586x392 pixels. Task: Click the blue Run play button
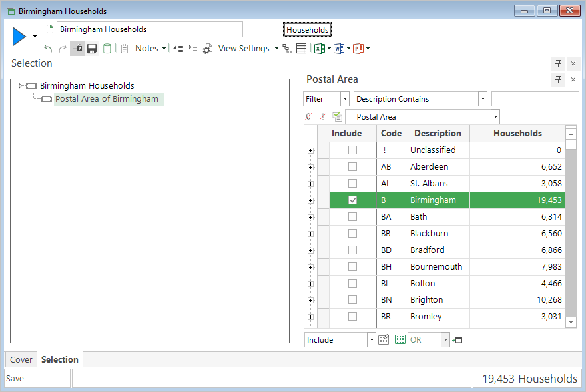19,37
